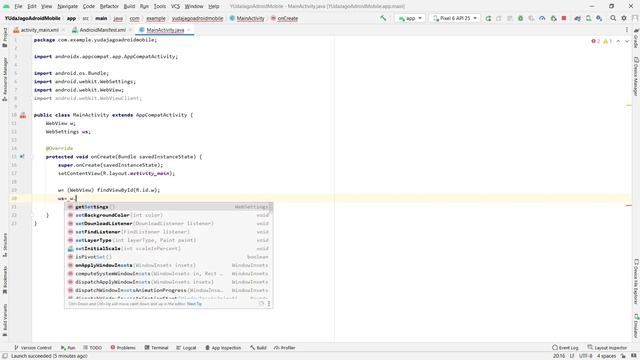
Task: Click the red Stop button
Action: [x=564, y=18]
